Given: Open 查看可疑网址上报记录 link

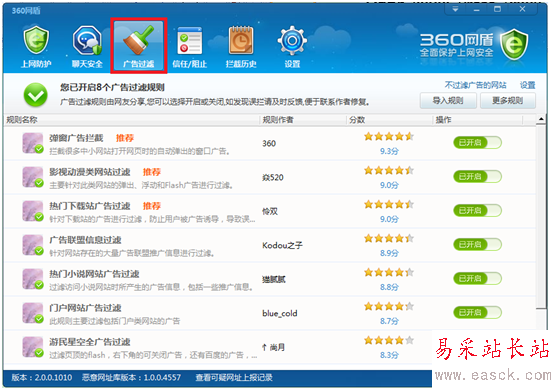Looking at the screenshot, I should [x=234, y=378].
